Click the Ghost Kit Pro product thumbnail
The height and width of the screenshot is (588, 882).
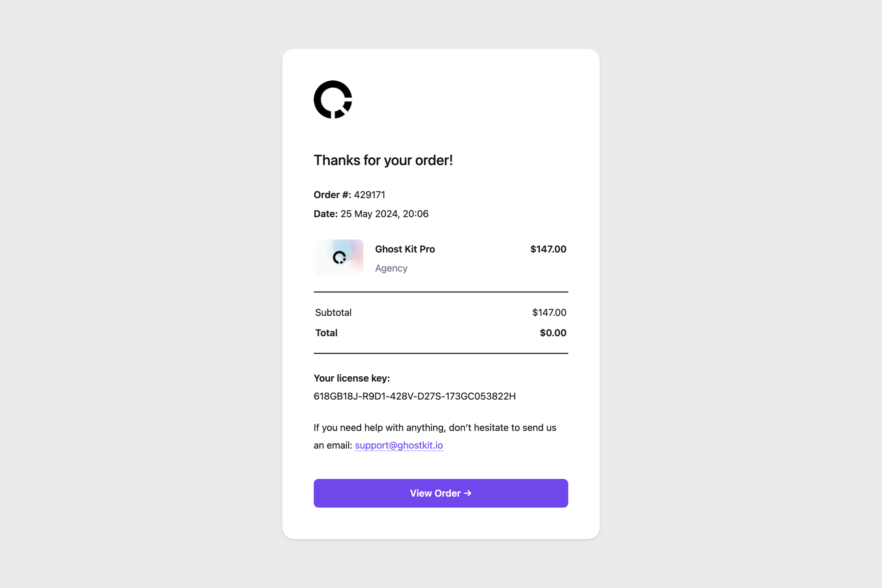(x=339, y=257)
